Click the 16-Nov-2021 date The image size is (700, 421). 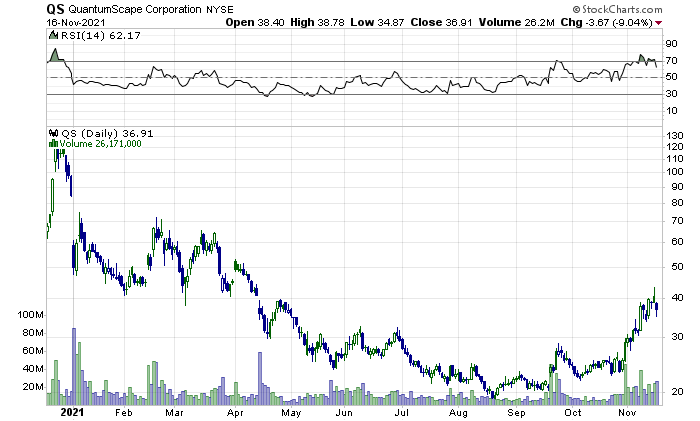click(x=76, y=22)
